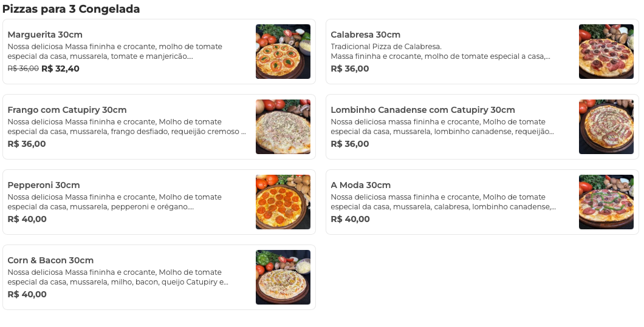Choose Frango com Catupiry 30cm title

[x=67, y=110]
